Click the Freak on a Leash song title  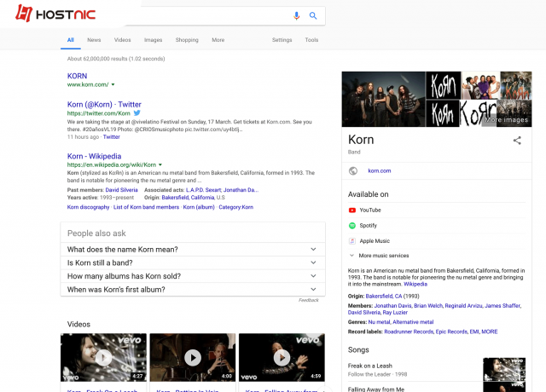click(369, 366)
